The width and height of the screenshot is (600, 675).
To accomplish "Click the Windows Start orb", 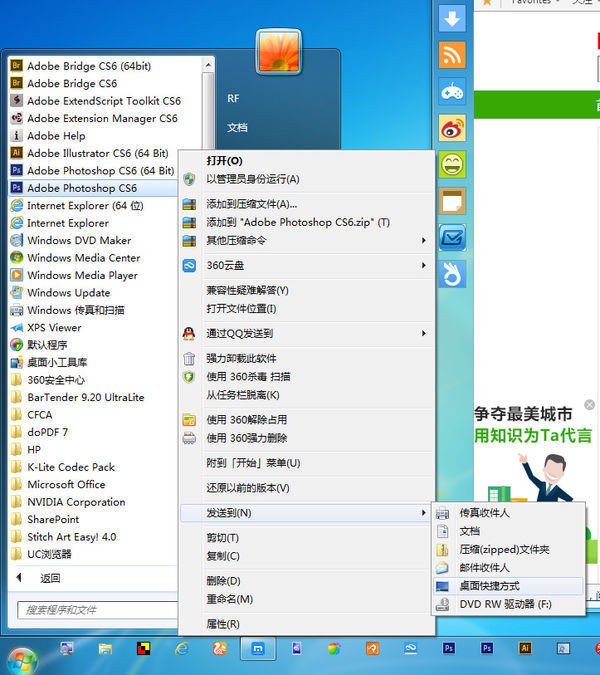I will pyautogui.click(x=22, y=661).
